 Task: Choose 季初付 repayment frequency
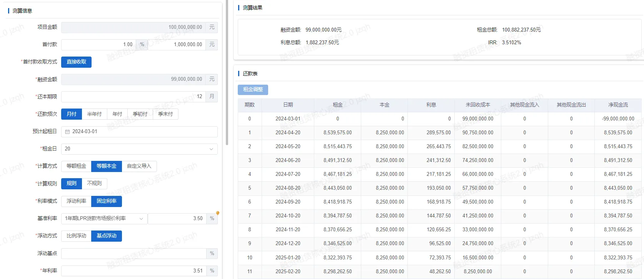click(140, 114)
